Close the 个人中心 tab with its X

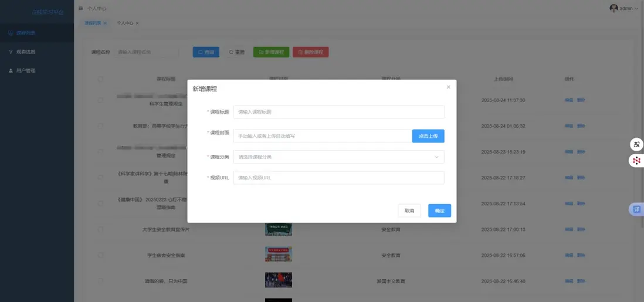137,23
